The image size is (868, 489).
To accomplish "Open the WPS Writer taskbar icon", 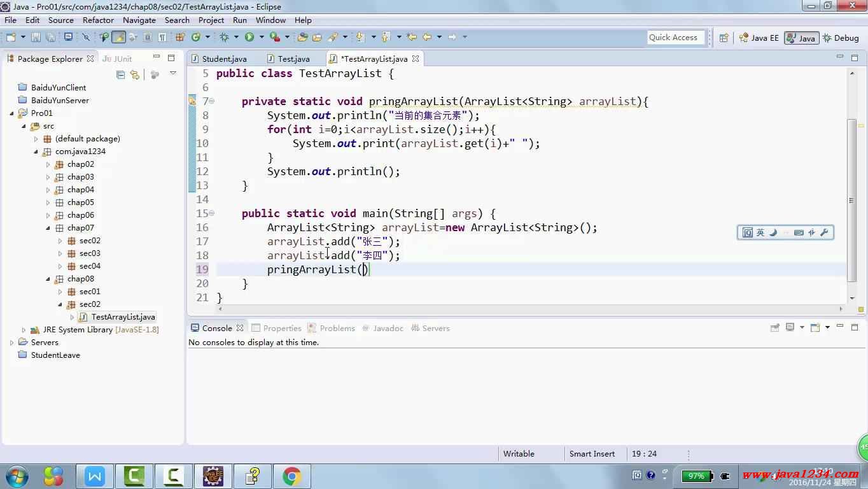I will pyautogui.click(x=95, y=476).
